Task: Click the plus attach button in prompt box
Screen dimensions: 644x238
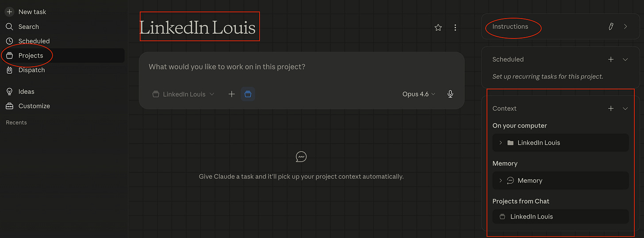Action: click(231, 94)
